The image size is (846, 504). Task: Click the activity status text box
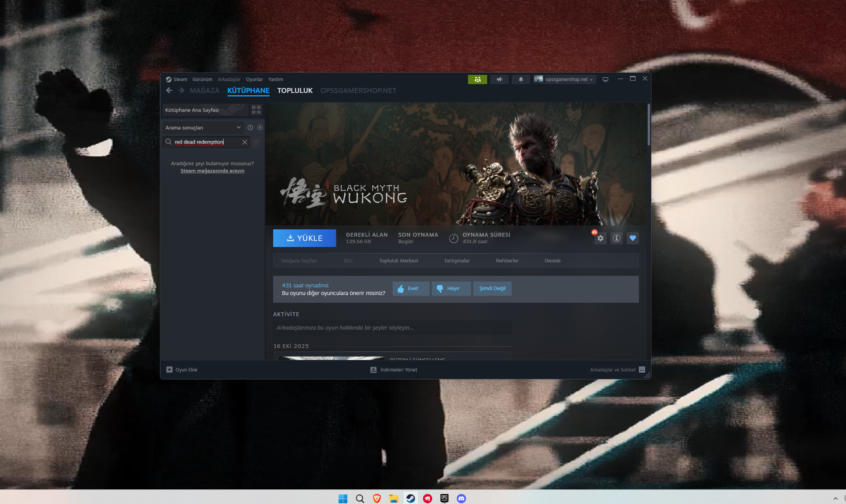(x=392, y=328)
